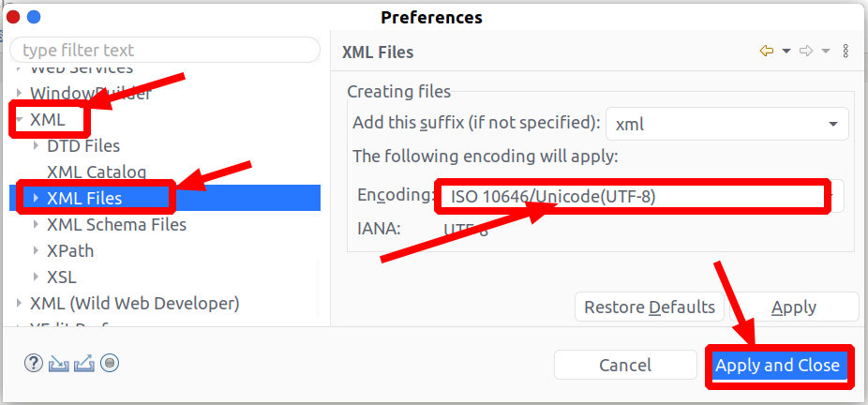This screenshot has height=405, width=868.
Task: Click the Export preferences icon
Action: tap(84, 364)
